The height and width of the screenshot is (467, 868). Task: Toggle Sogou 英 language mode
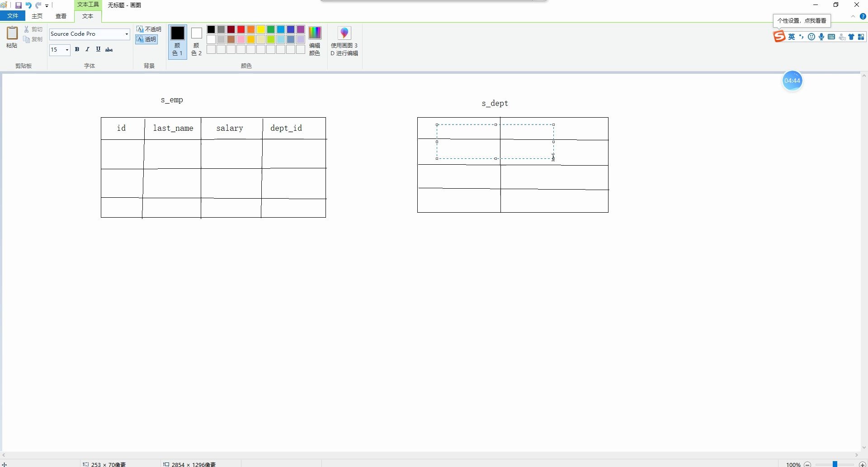(792, 37)
